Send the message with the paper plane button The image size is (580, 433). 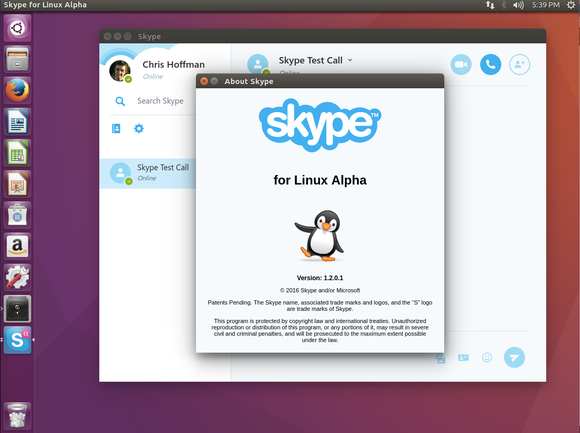point(514,357)
